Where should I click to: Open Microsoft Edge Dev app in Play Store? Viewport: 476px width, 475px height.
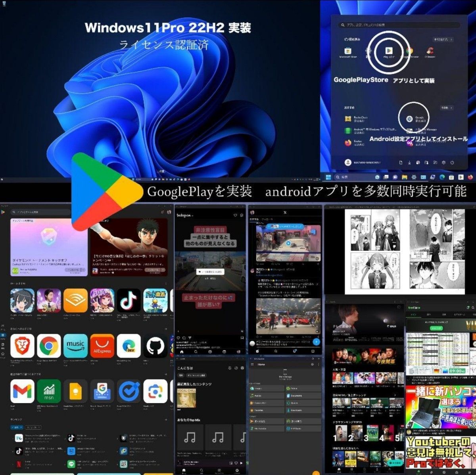coord(129,346)
